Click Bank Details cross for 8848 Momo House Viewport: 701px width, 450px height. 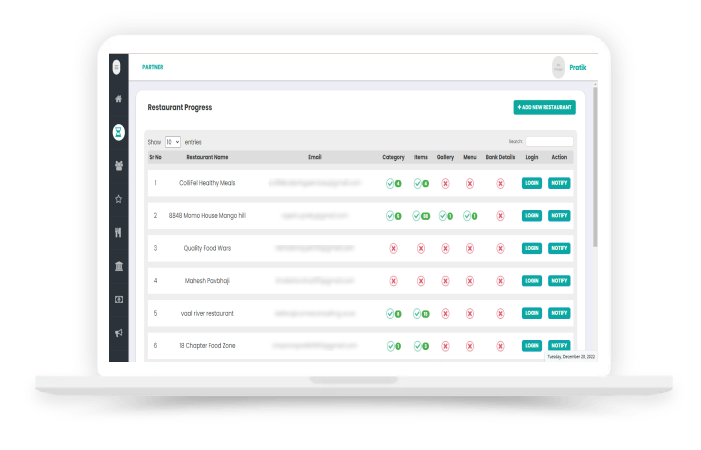pyautogui.click(x=500, y=216)
